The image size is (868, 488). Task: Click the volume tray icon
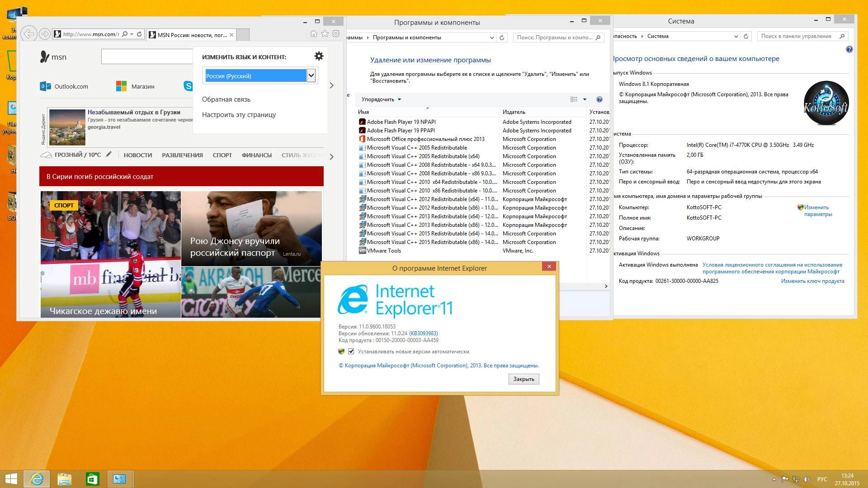[807, 479]
